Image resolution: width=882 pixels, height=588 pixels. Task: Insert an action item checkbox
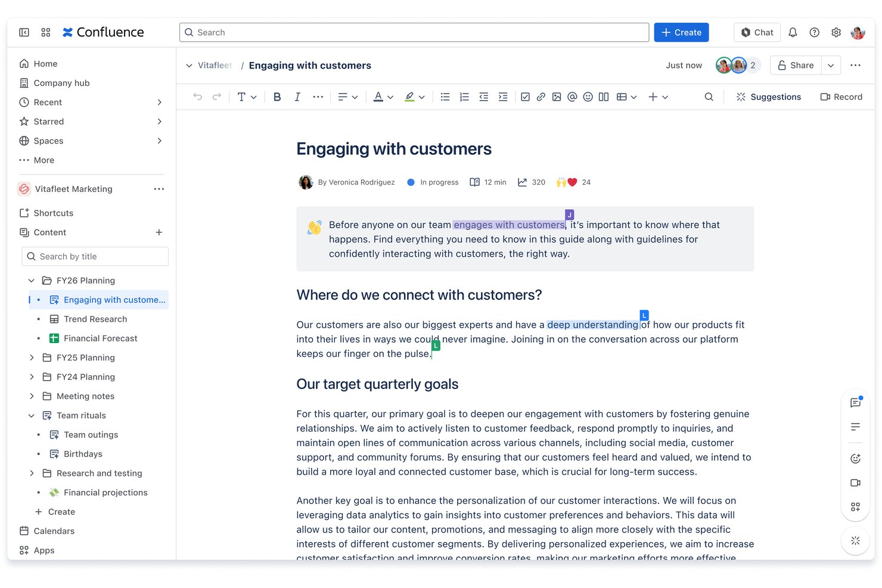[525, 97]
